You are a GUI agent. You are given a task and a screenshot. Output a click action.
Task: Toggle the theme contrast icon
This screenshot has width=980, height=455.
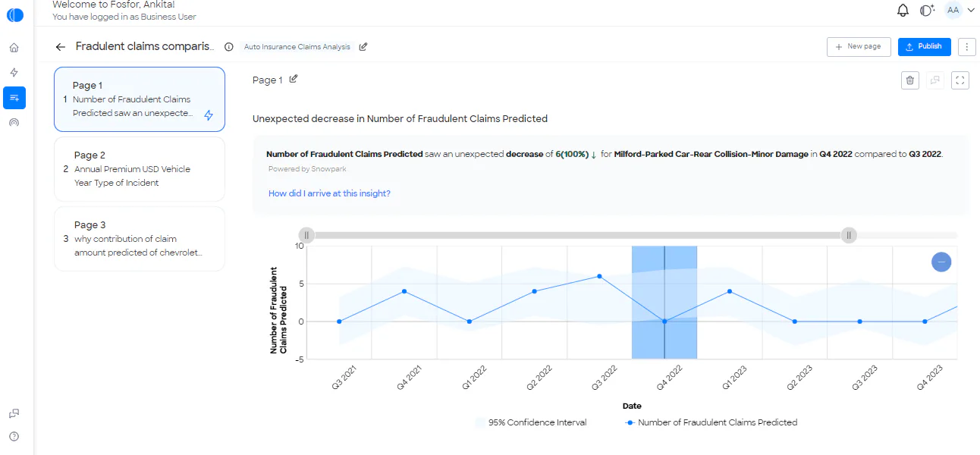point(926,10)
